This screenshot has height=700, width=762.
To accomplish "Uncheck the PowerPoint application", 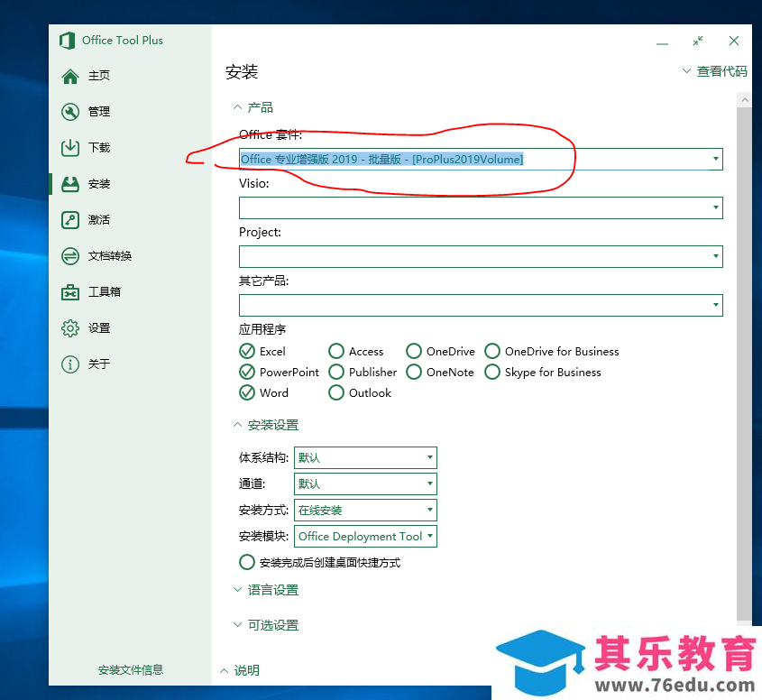I will point(247,372).
